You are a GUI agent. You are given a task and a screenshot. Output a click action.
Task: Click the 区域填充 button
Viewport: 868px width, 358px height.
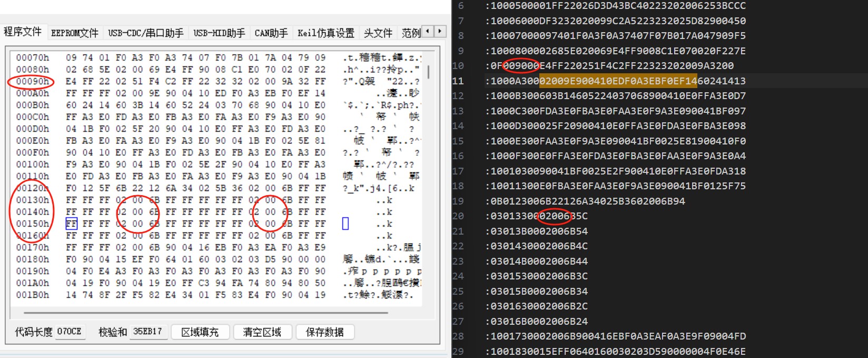(x=200, y=332)
